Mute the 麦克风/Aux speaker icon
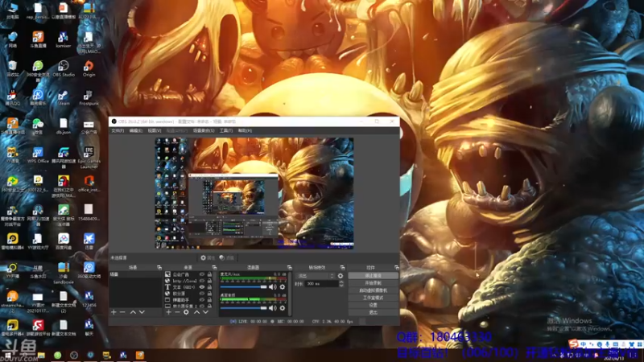 [273, 287]
